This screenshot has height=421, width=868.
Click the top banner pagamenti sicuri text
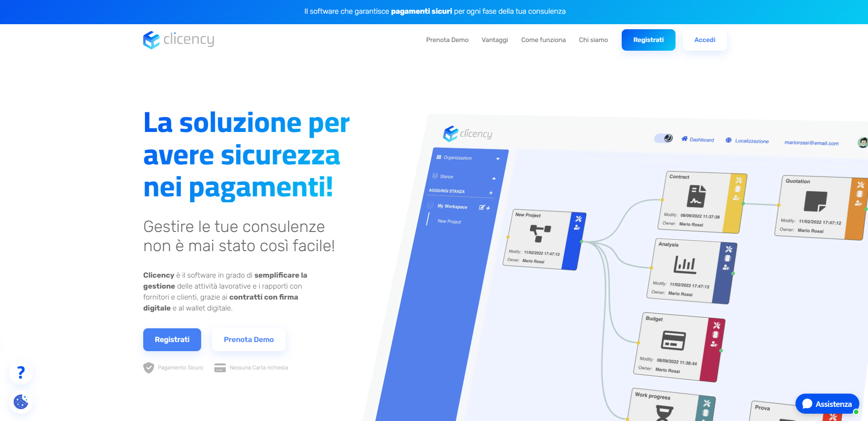421,11
